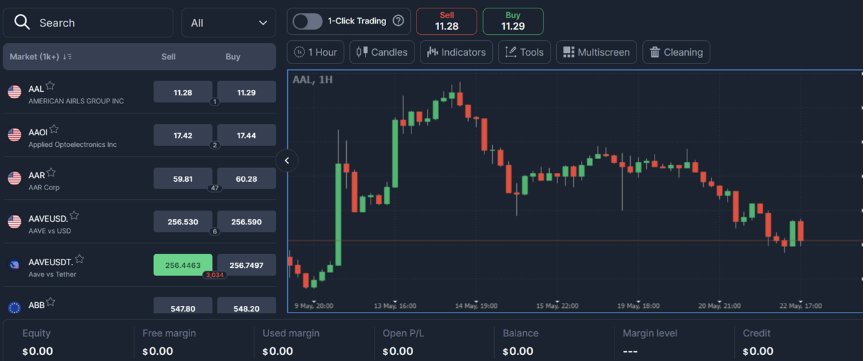Click the Search input field
This screenshot has width=868, height=361.
pos(88,23)
